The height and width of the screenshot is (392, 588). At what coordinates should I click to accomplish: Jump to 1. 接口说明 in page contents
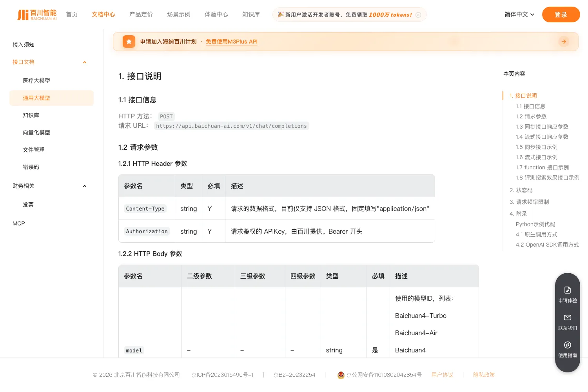(523, 96)
